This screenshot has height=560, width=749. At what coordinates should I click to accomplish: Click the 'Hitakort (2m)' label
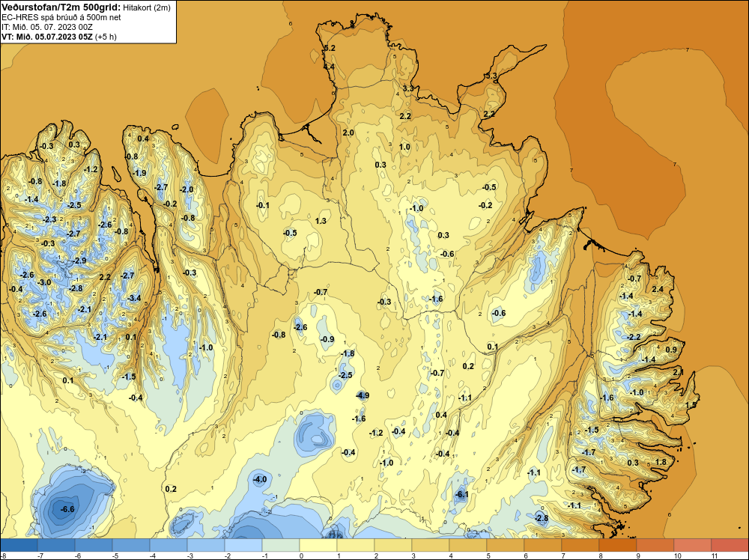pyautogui.click(x=147, y=7)
